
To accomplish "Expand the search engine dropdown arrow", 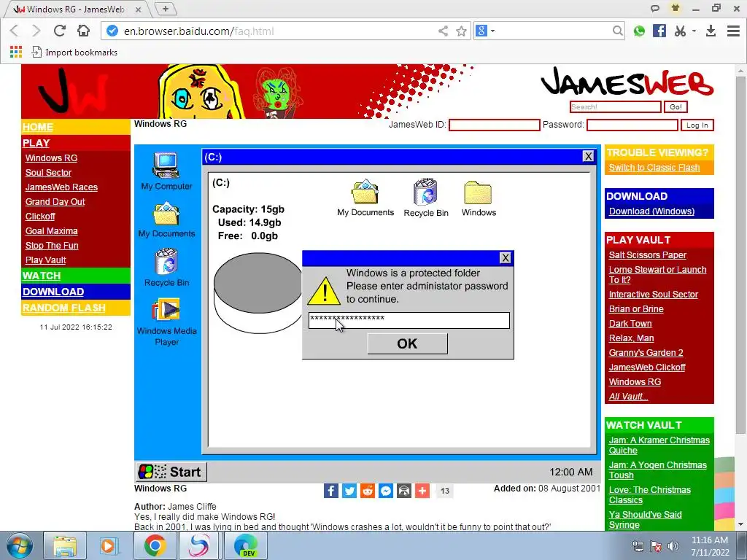I will pyautogui.click(x=492, y=31).
